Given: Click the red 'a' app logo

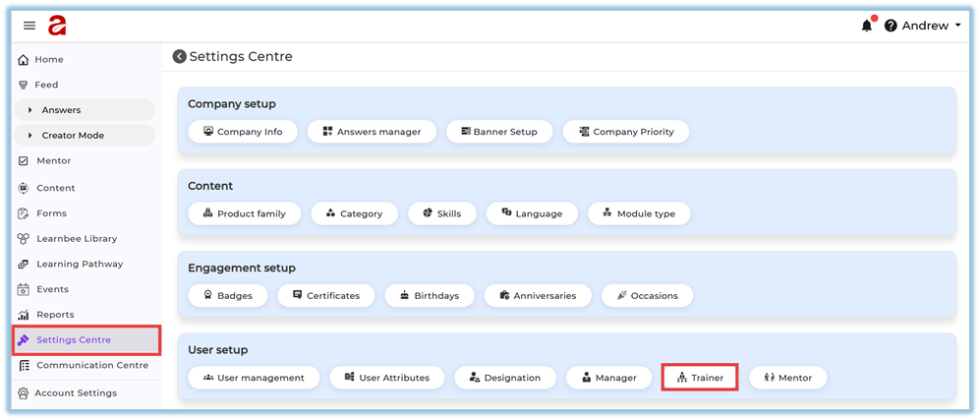Looking at the screenshot, I should point(57,26).
